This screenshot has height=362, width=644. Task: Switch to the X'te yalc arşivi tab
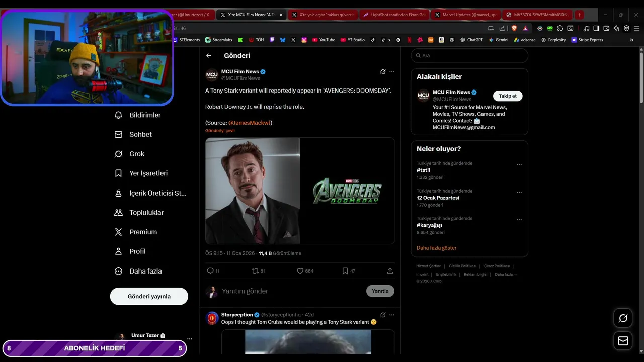click(x=323, y=15)
